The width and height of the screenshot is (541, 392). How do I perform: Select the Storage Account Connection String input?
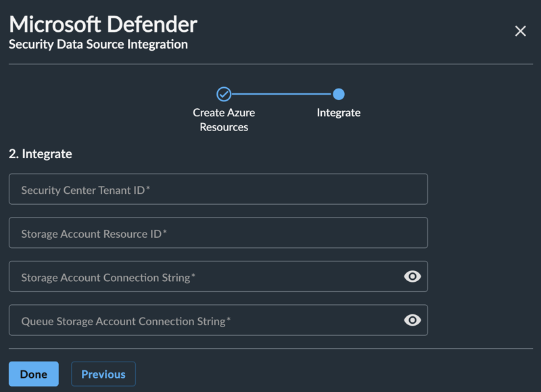point(218,276)
